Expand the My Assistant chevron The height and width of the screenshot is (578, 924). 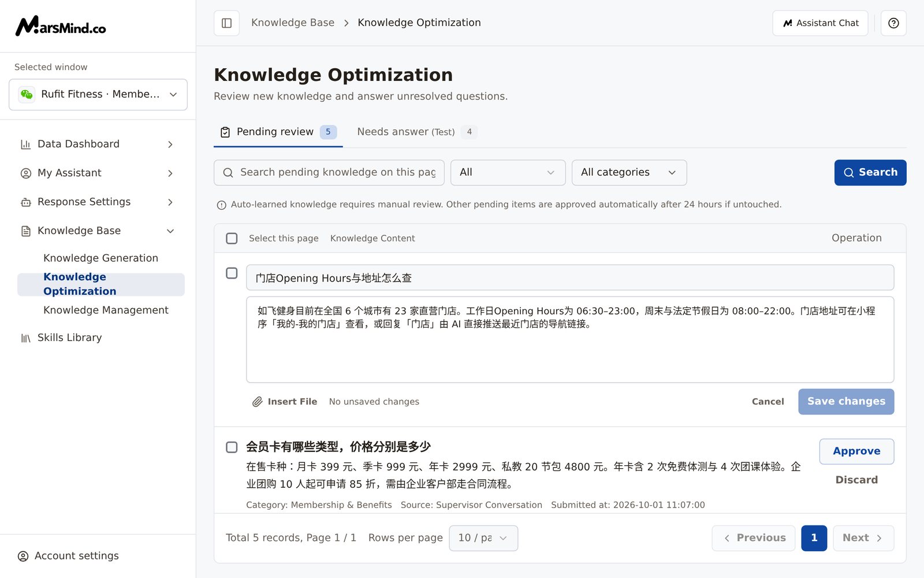pos(170,173)
